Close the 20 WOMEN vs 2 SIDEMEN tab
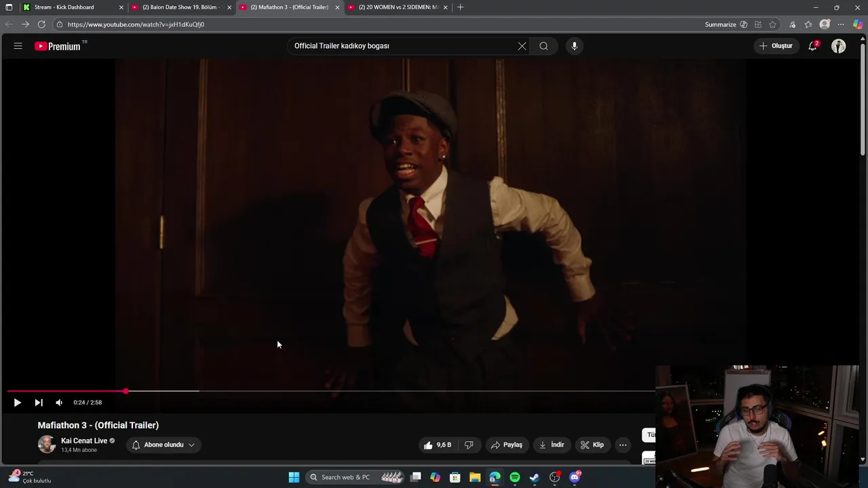The height and width of the screenshot is (488, 868). [x=446, y=7]
